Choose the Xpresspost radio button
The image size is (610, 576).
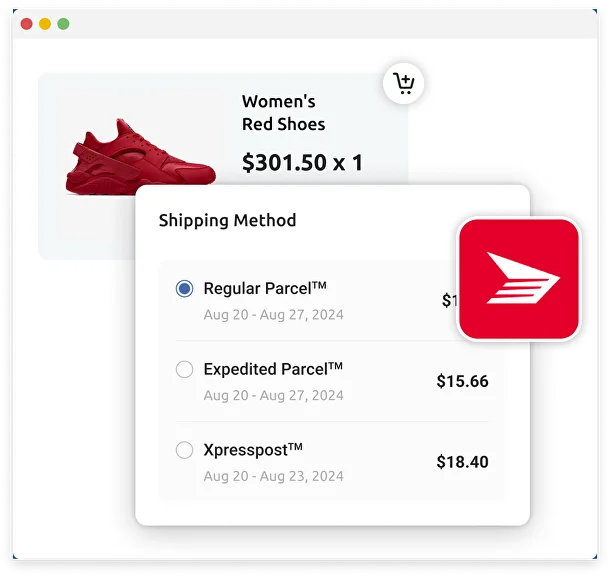pos(184,451)
